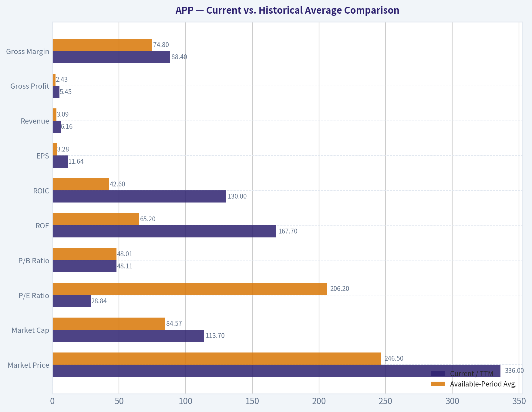Click the orange 'Available-Period Avg.' legend swatch
Image resolution: width=532 pixels, height=412 pixels.
pos(438,384)
